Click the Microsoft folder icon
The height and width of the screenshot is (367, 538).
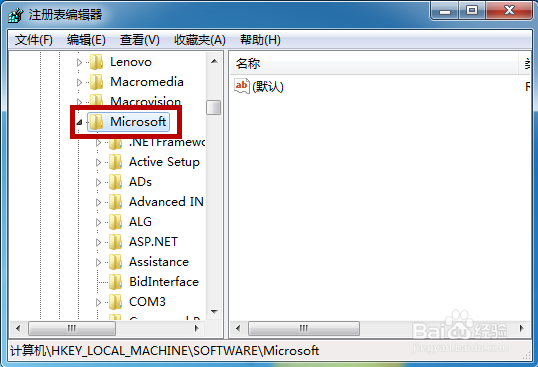97,122
